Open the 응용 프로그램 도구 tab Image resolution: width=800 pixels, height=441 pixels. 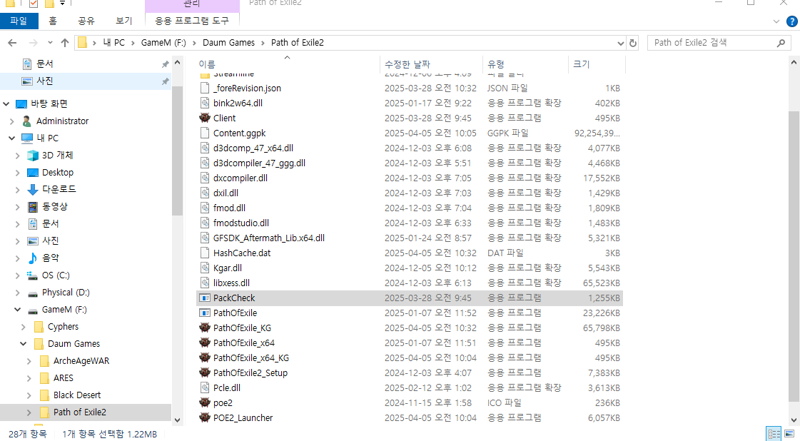[192, 21]
